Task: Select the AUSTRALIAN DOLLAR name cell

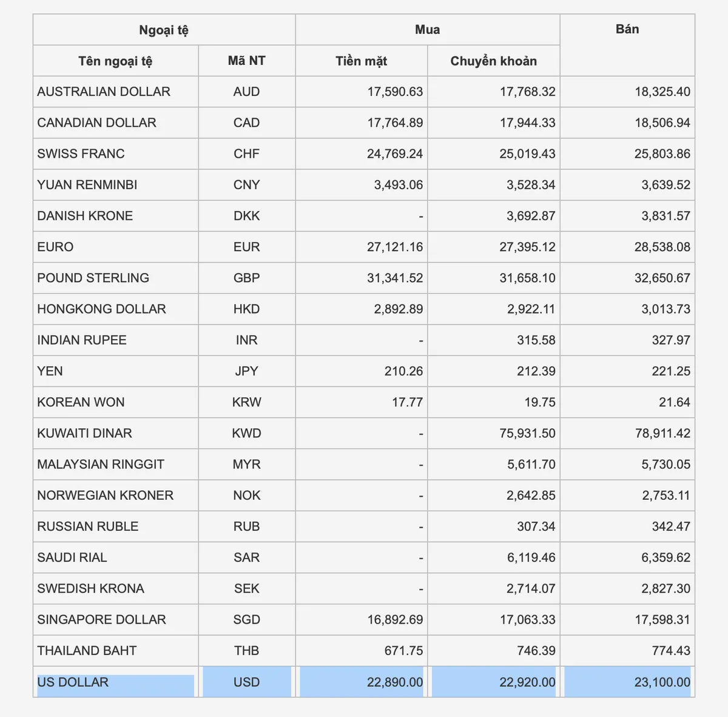Action: pos(104,92)
